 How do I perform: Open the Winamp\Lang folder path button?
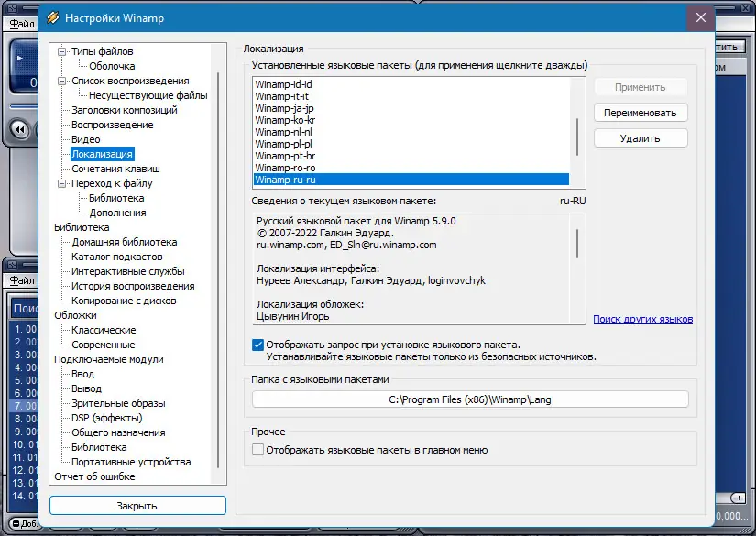470,399
